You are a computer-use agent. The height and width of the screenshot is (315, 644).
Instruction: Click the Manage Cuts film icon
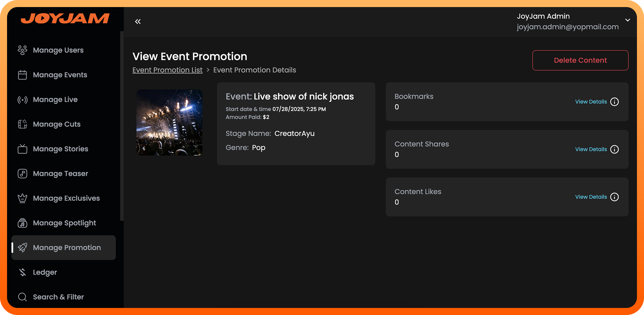pyautogui.click(x=22, y=124)
